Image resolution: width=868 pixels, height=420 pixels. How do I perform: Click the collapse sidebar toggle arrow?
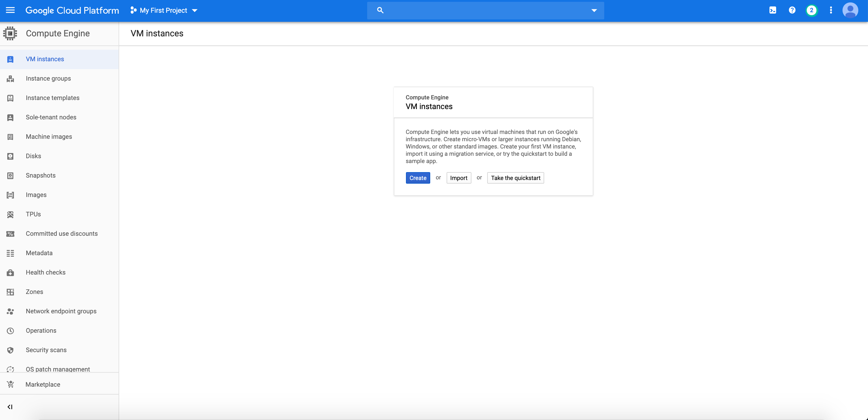click(10, 407)
